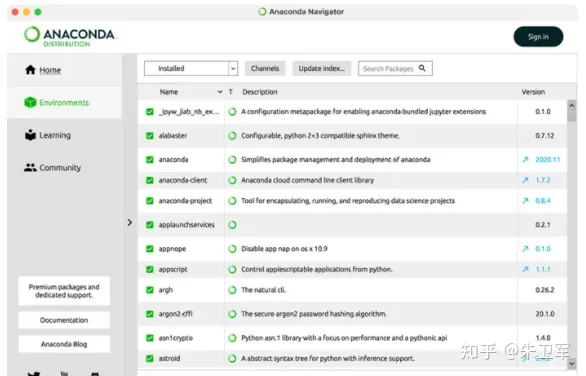This screenshot has height=376, width=586.
Task: Click the upgrade arrow for appnope 0.1.0
Action: (525, 249)
